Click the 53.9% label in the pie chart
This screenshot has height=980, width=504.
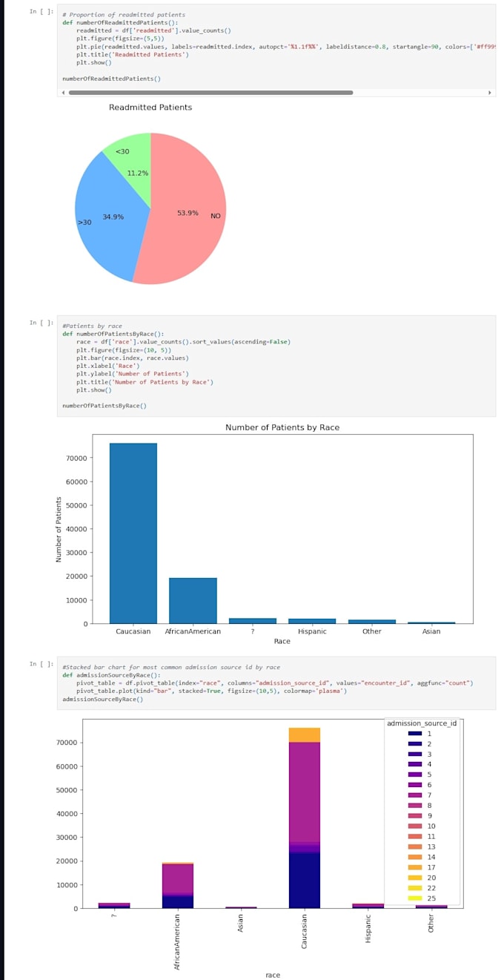(x=188, y=213)
